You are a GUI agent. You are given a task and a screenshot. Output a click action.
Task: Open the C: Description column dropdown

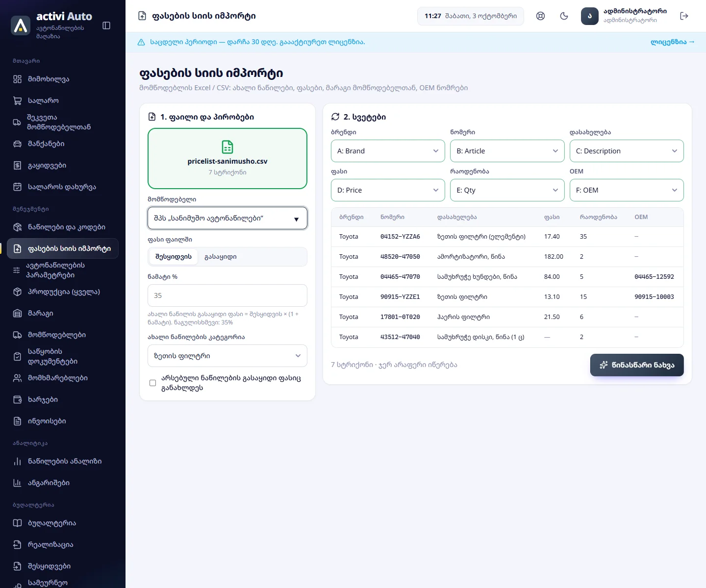(x=627, y=151)
